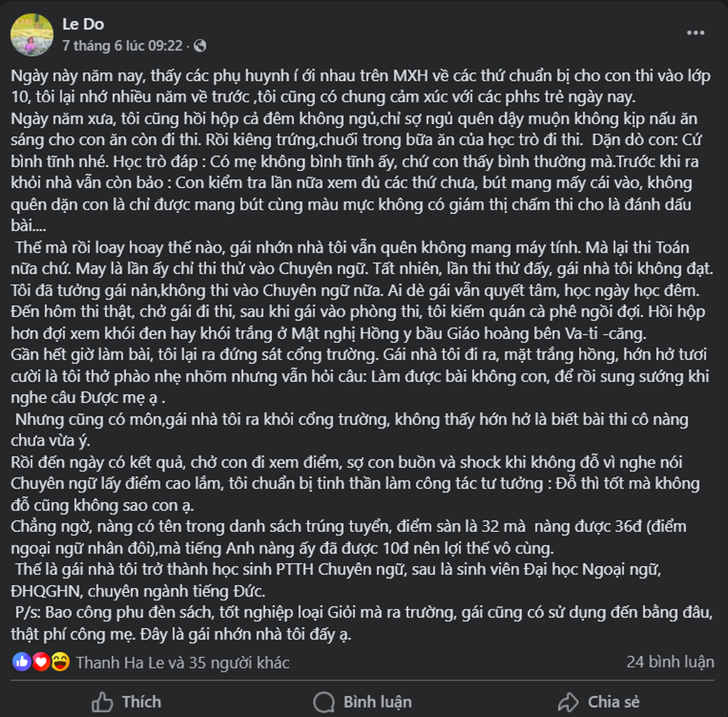This screenshot has width=728, height=717.
Task: Click the public audience globe icon
Action: (199, 45)
